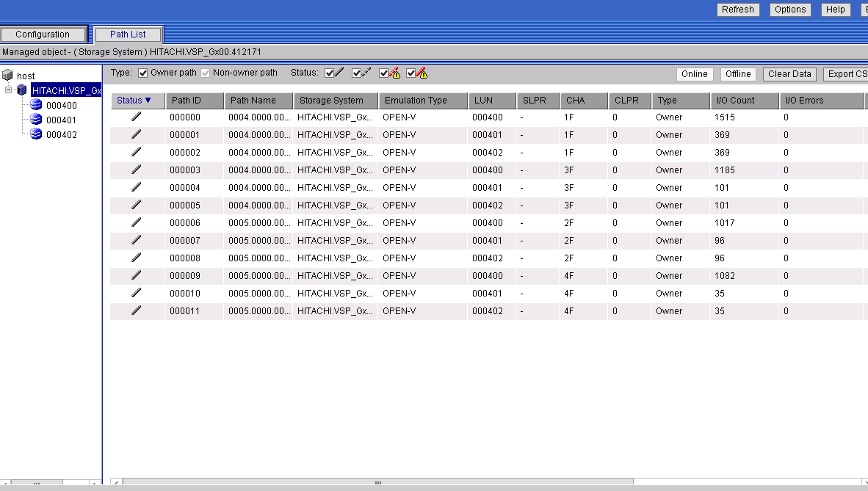Viewport: 868px width, 491px height.
Task: Click the Refresh button
Action: click(x=738, y=10)
